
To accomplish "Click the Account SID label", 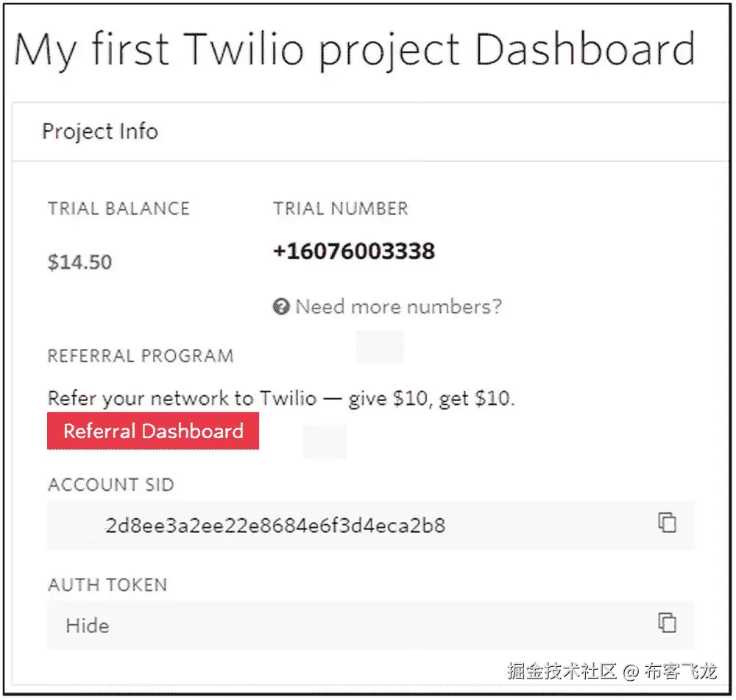I will point(111,485).
